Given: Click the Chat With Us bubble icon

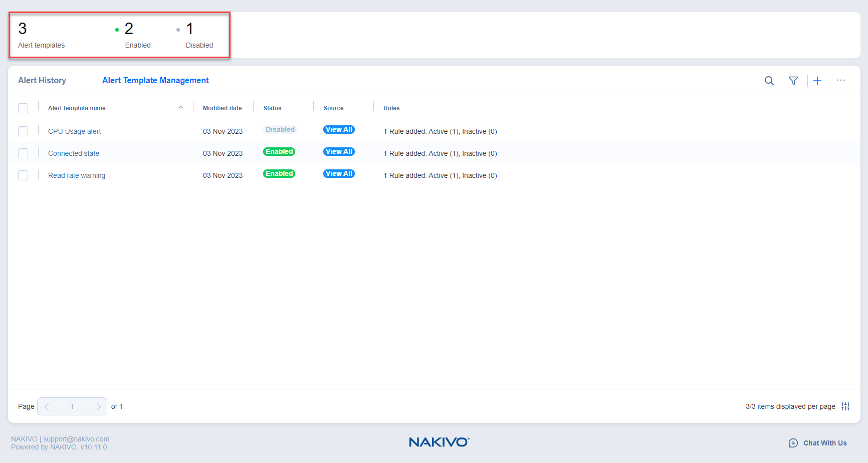Looking at the screenshot, I should [793, 443].
